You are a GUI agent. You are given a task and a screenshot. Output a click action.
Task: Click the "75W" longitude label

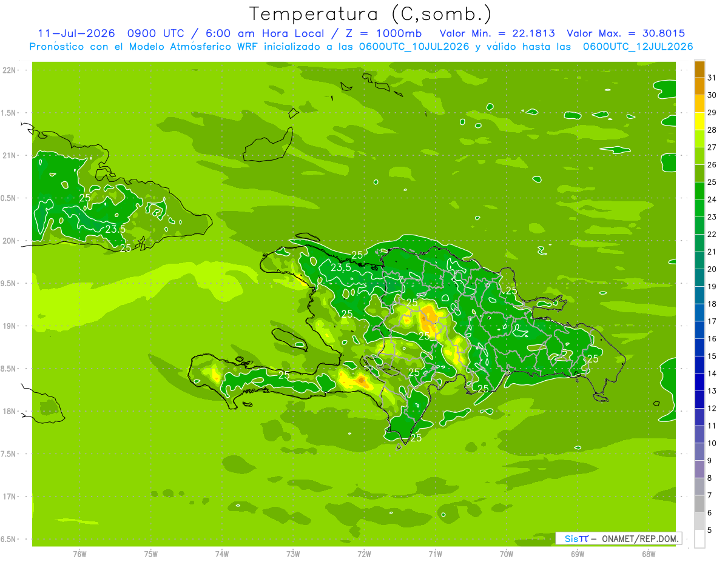pyautogui.click(x=151, y=554)
